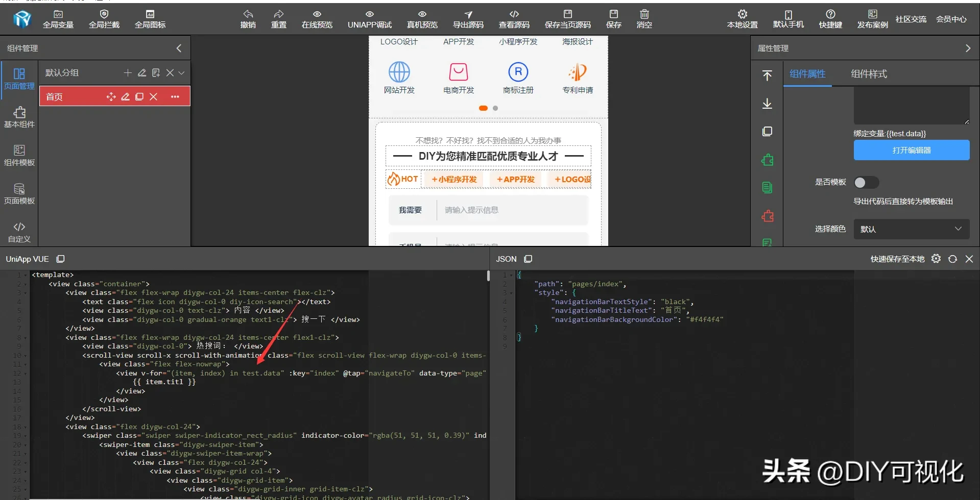Click the edit pencil on 首页 page

click(125, 97)
